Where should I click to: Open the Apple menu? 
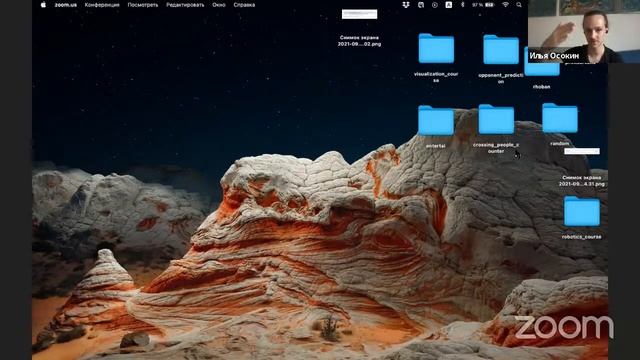click(x=43, y=5)
